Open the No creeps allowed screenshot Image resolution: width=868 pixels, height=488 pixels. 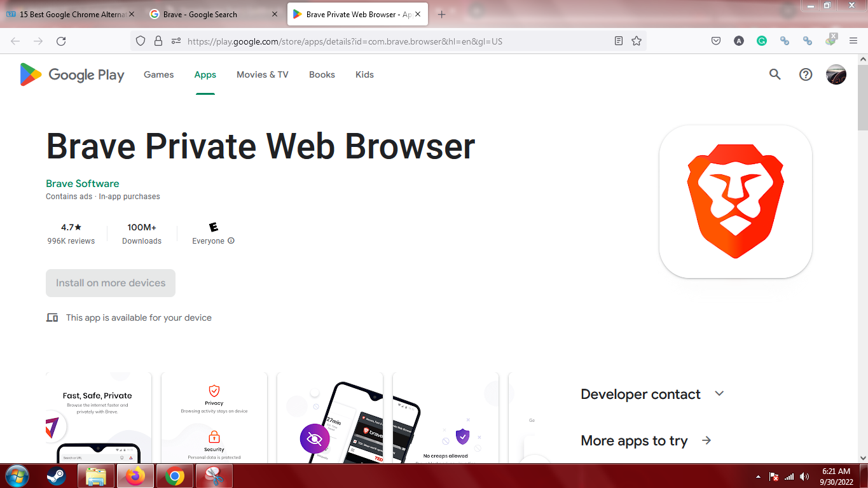point(446,417)
